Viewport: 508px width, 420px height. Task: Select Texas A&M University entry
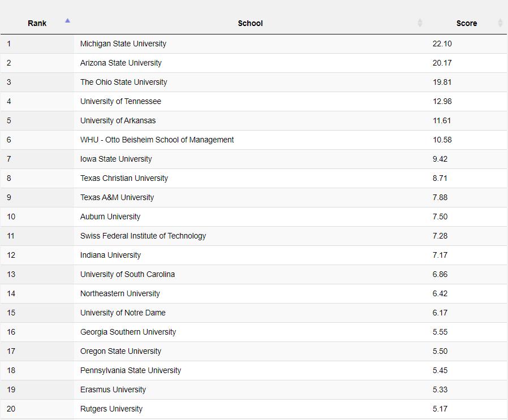point(117,198)
